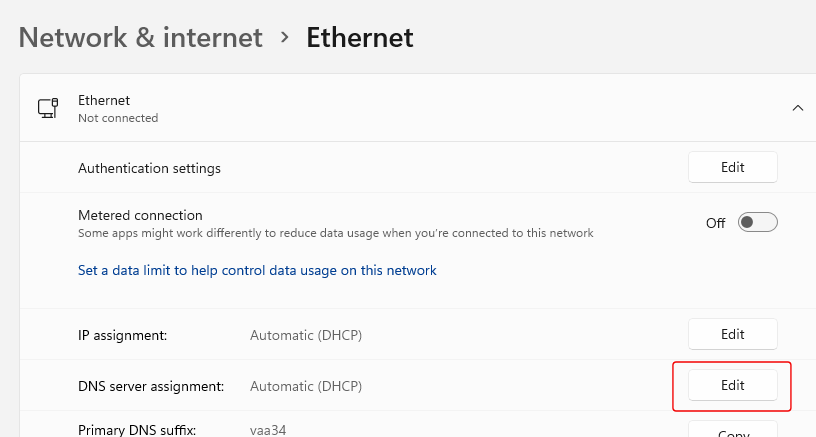816x437 pixels.
Task: Toggle the Metered connection switch
Action: coord(757,223)
